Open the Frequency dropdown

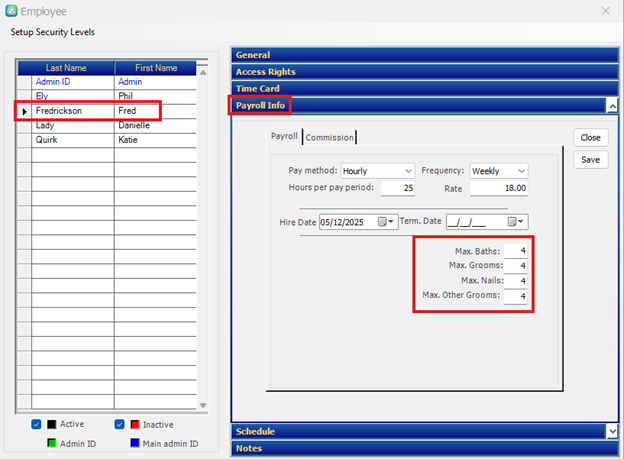click(520, 171)
